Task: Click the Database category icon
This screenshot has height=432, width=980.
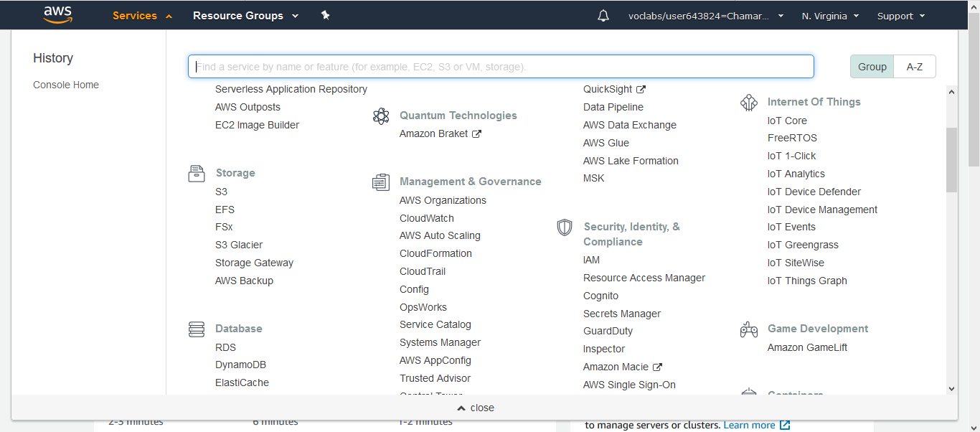Action: pyautogui.click(x=197, y=329)
